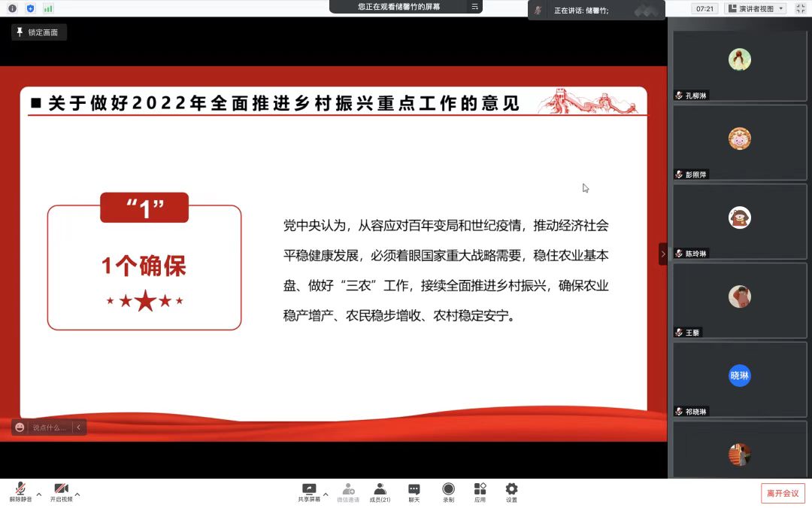Open the 演讲者视图 view dropdown

[x=756, y=8]
